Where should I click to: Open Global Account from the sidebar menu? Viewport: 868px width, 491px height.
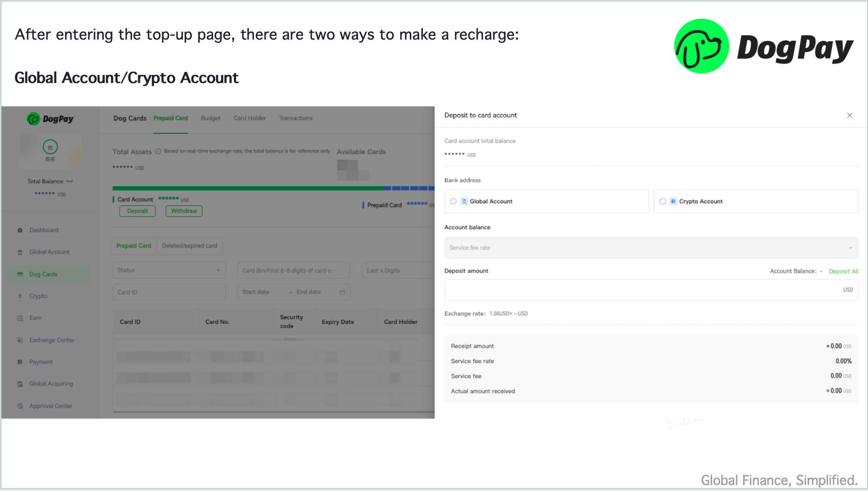pos(49,252)
